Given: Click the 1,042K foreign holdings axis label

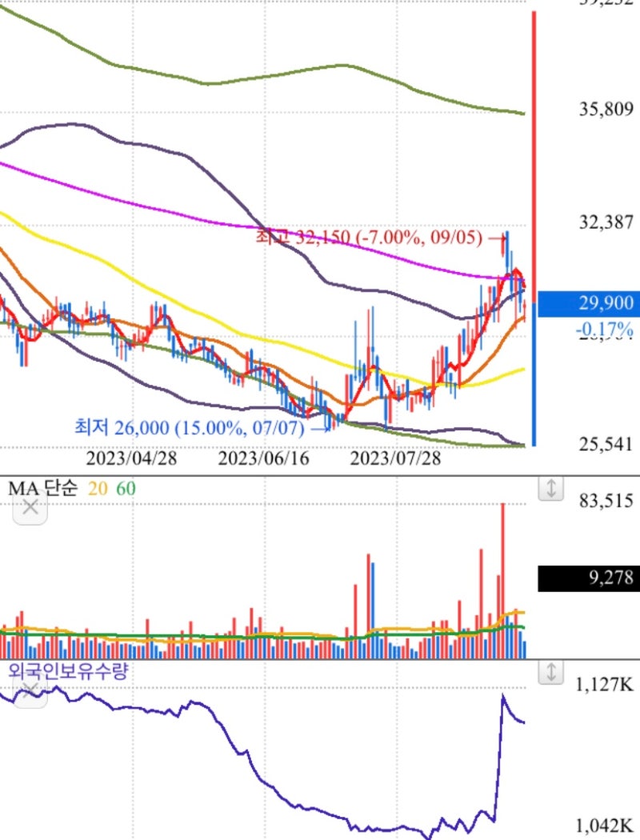Looking at the screenshot, I should 605,826.
